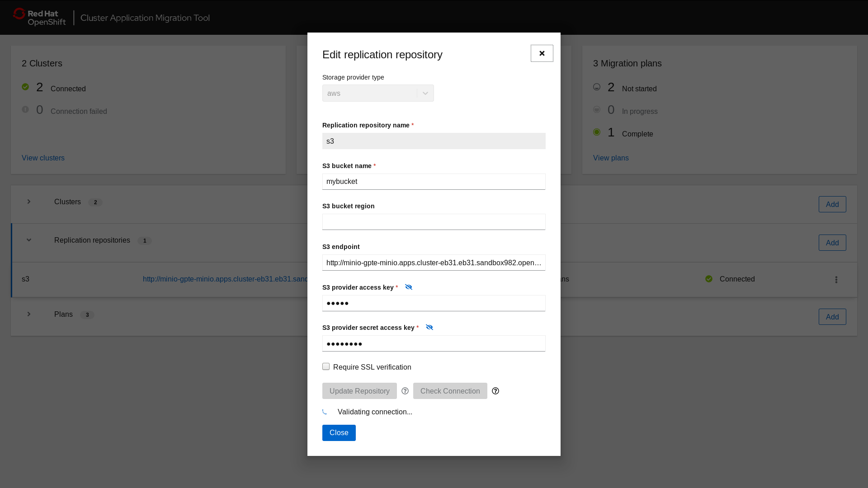The height and width of the screenshot is (488, 868).
Task: Reveal the S3 provider secret access key
Action: point(429,327)
